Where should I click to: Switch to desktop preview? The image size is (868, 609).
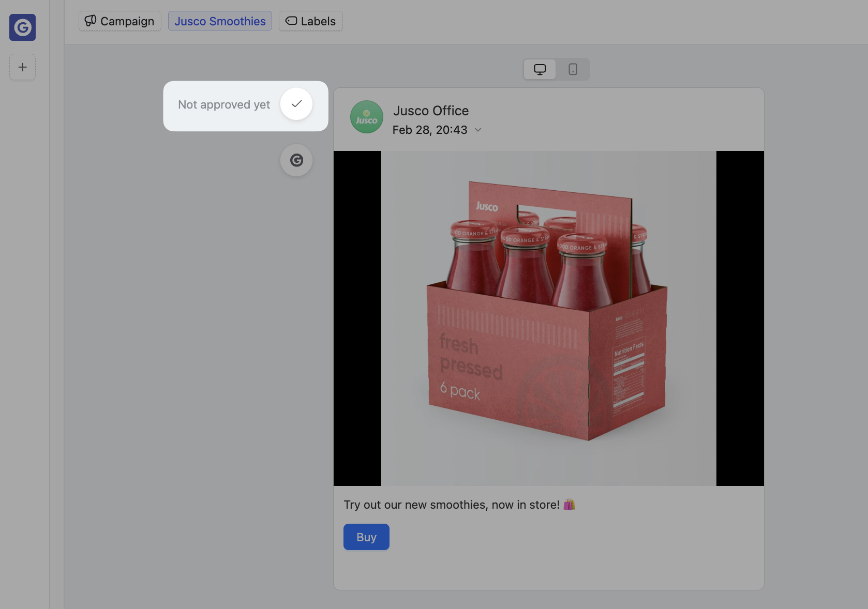(540, 69)
